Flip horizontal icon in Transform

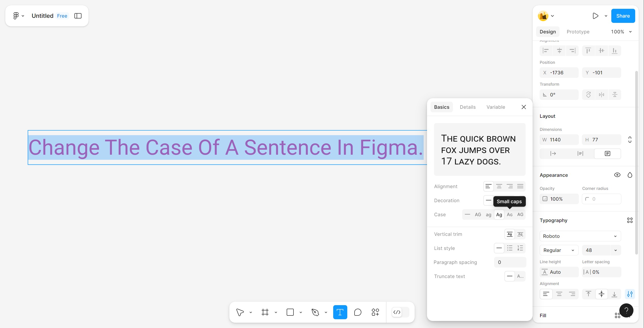[602, 95]
